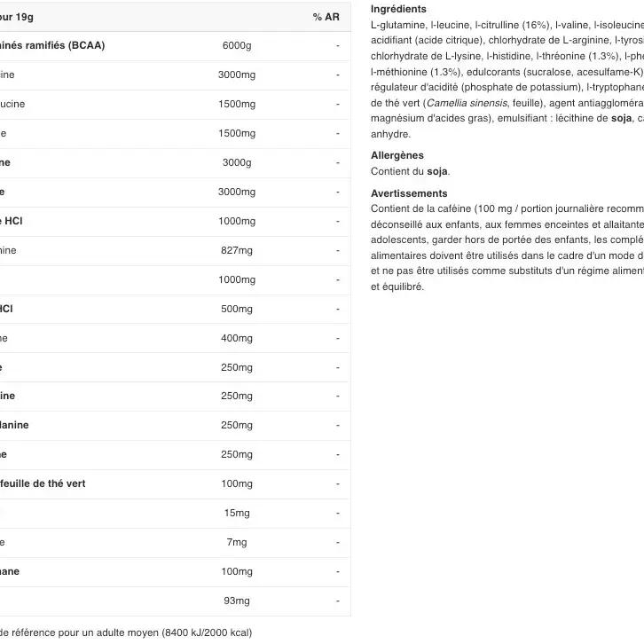
Task: Click the "pour 19g" serving size header
Action: [18, 17]
